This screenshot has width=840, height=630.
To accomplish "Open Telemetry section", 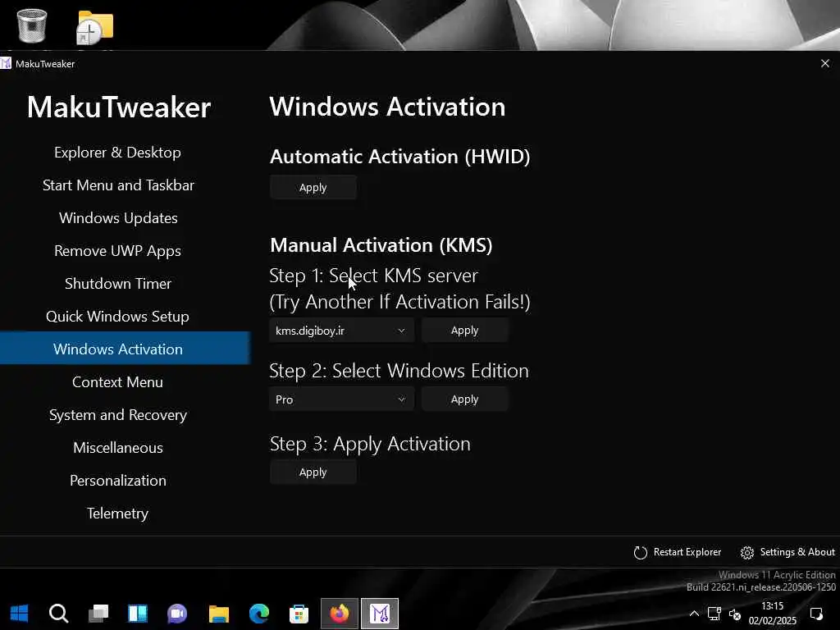I will 118,514.
